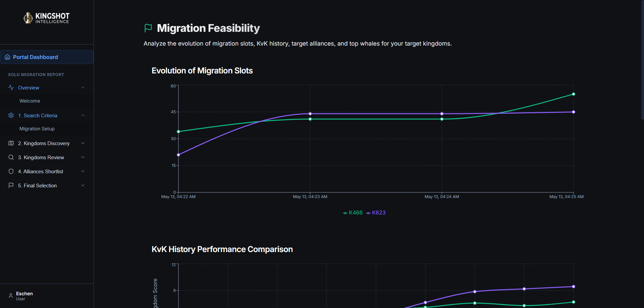Click the K623 data point at 04:23 AM
The height and width of the screenshot is (308, 644).
click(x=310, y=114)
